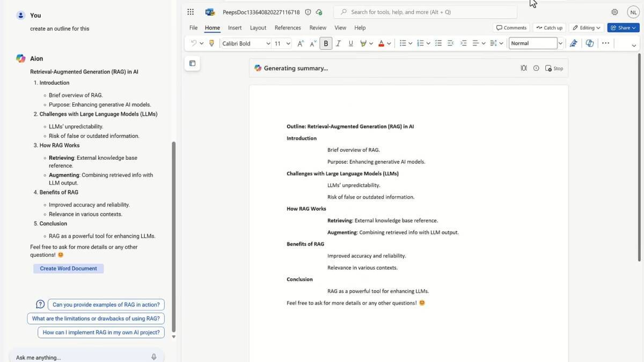
Task: Click the microphone icon in chat input
Action: [x=154, y=357]
